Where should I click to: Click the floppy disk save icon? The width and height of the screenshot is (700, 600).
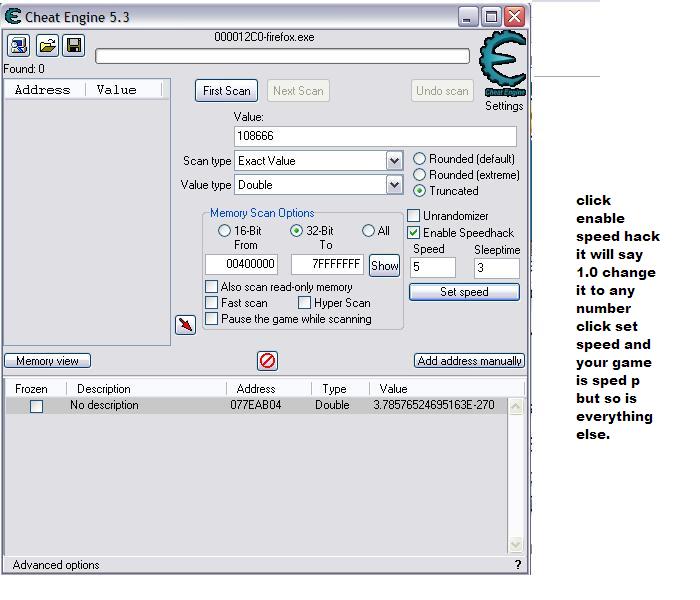coord(73,45)
